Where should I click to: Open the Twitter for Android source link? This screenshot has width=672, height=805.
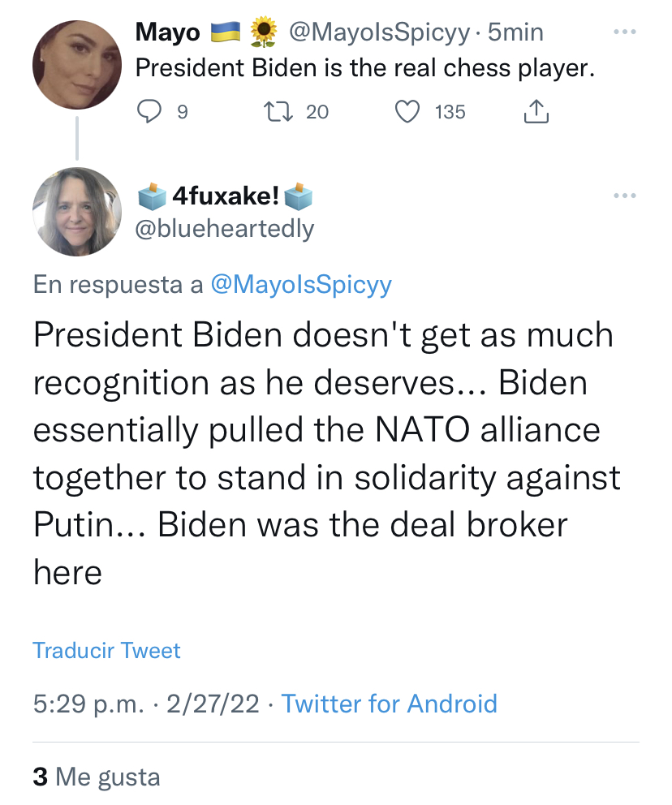[x=389, y=704]
